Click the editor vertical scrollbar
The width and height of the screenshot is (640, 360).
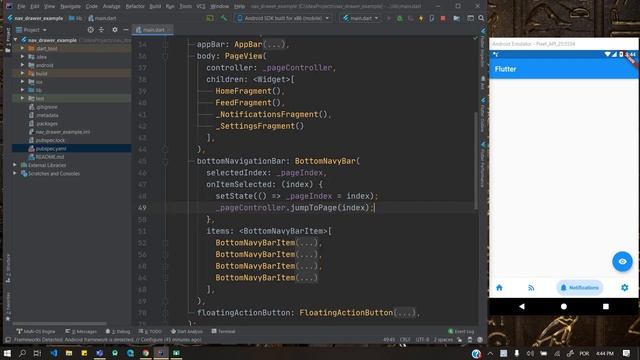476,160
